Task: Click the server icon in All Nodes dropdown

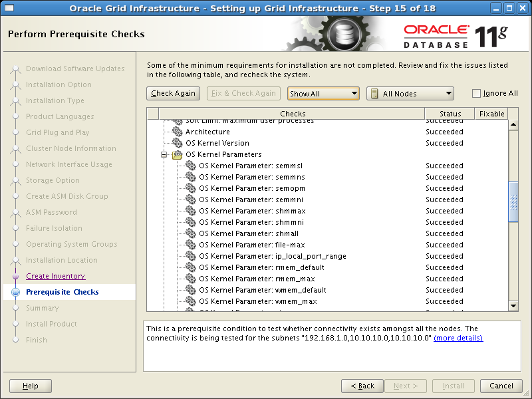Action: pyautogui.click(x=374, y=94)
